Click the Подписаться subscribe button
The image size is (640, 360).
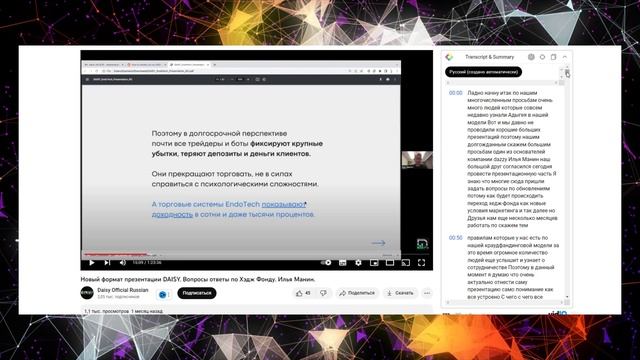[x=197, y=293]
